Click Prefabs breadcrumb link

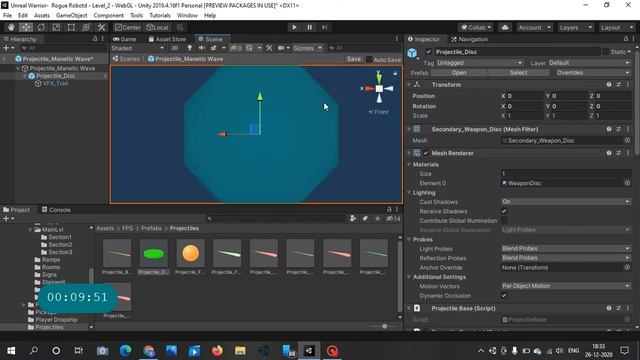pyautogui.click(x=151, y=228)
